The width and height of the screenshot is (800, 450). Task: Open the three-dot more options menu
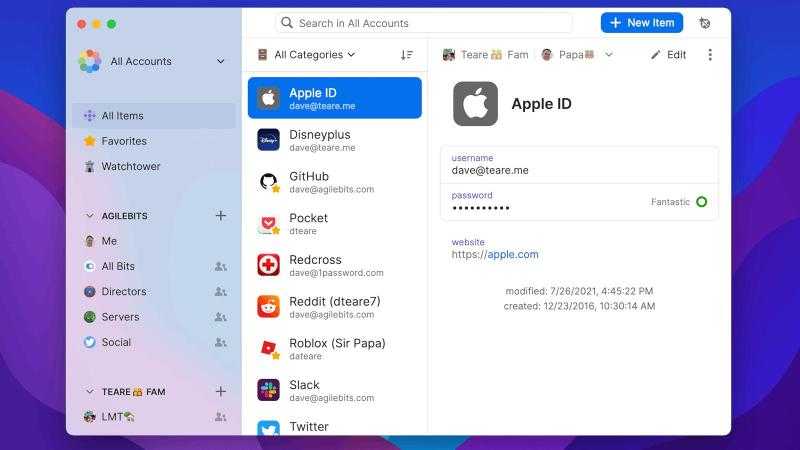[710, 55]
